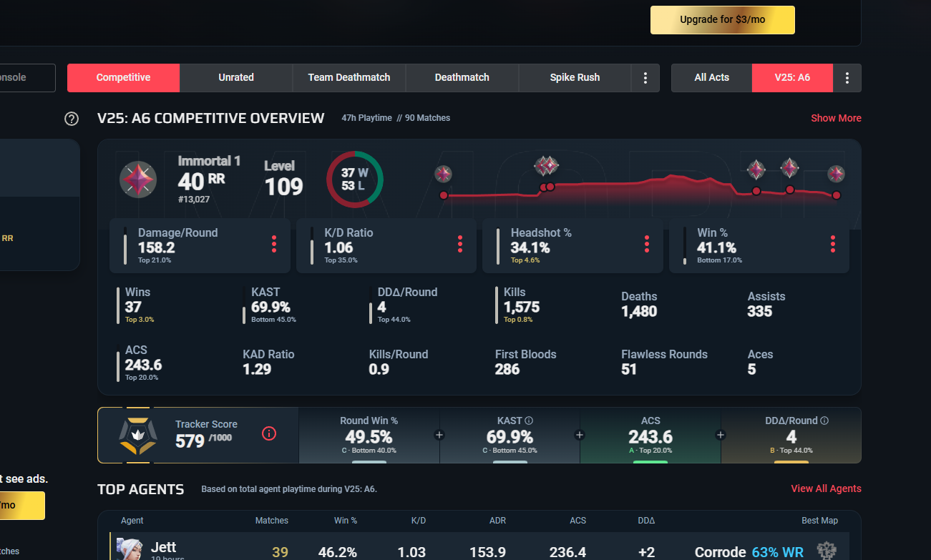Screen dimensions: 931x560
Task: Select the V25: A6 act tab
Action: 792,78
